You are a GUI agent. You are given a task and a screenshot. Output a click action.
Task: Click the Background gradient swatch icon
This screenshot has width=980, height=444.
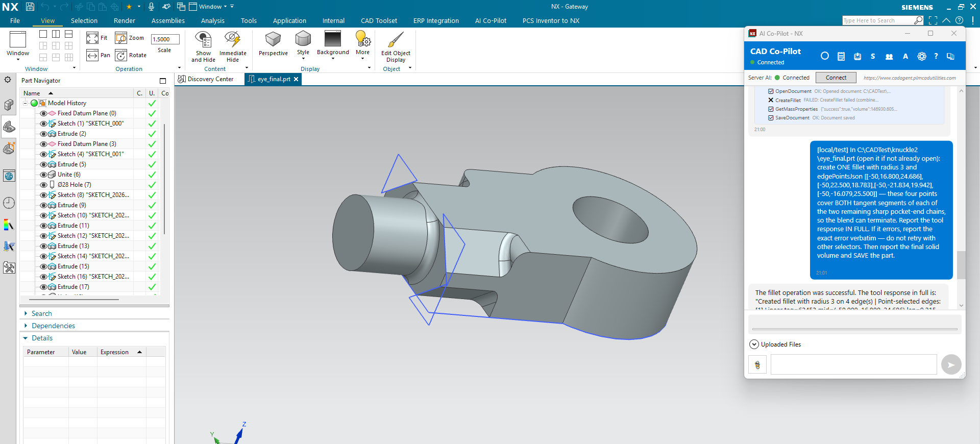(x=333, y=39)
